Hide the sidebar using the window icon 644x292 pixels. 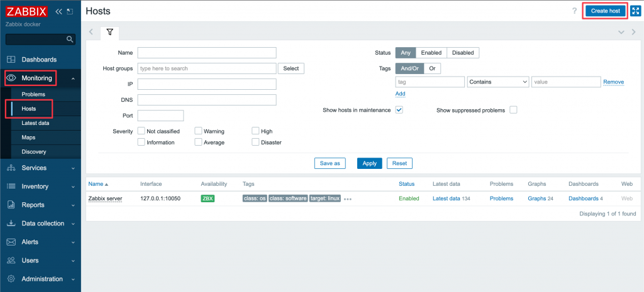pyautogui.click(x=70, y=11)
